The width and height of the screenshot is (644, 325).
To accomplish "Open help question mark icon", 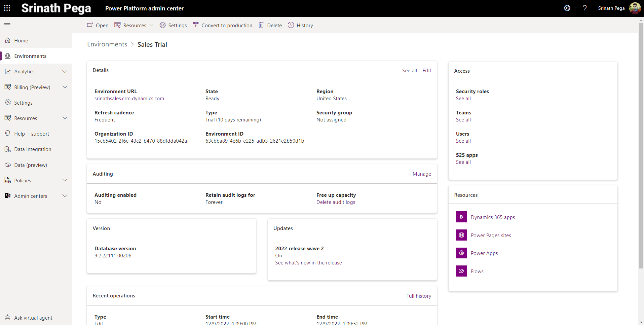I will (x=585, y=8).
